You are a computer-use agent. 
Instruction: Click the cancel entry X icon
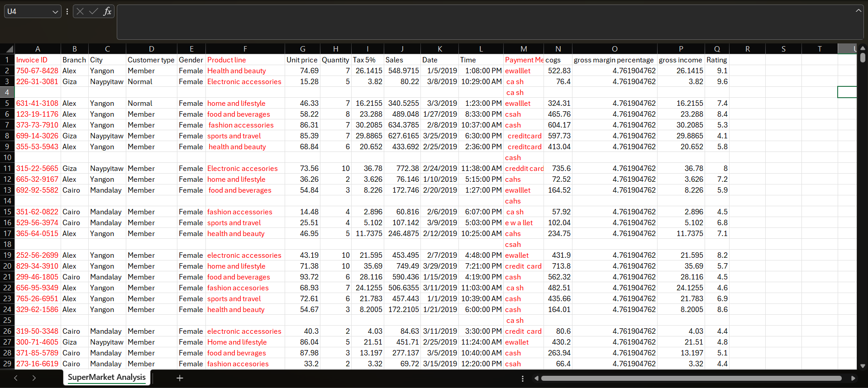pyautogui.click(x=80, y=11)
